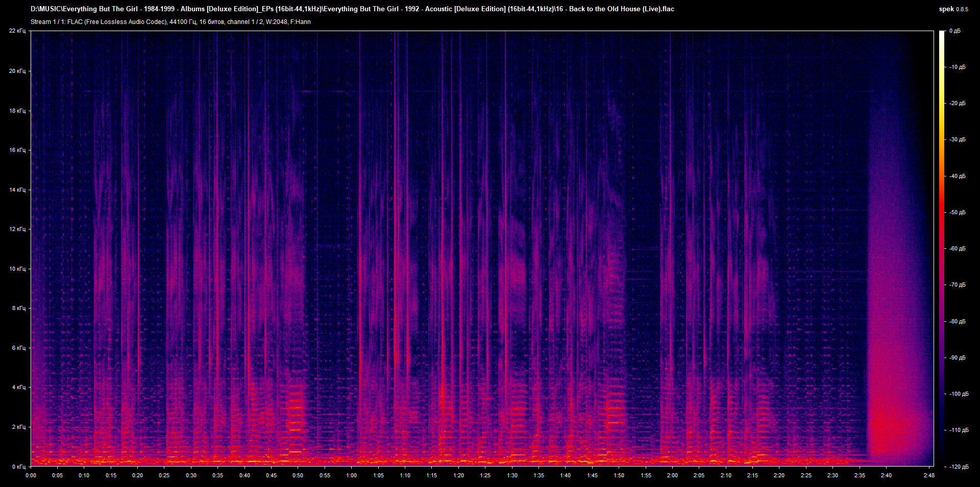The image size is (980, 487).
Task: Click the -80 дБ level scale label
Action: pos(958,322)
